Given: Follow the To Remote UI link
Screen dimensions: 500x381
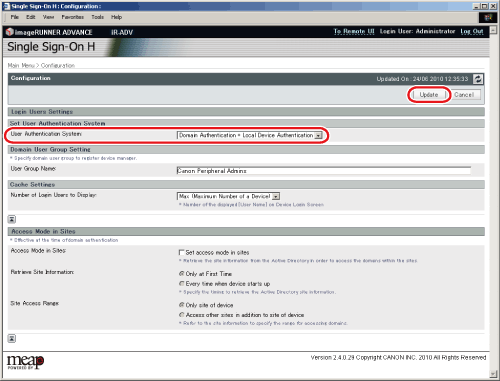Looking at the screenshot, I should point(354,31).
